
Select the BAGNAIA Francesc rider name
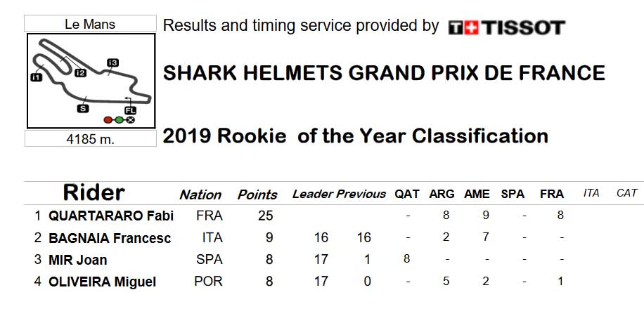click(110, 238)
